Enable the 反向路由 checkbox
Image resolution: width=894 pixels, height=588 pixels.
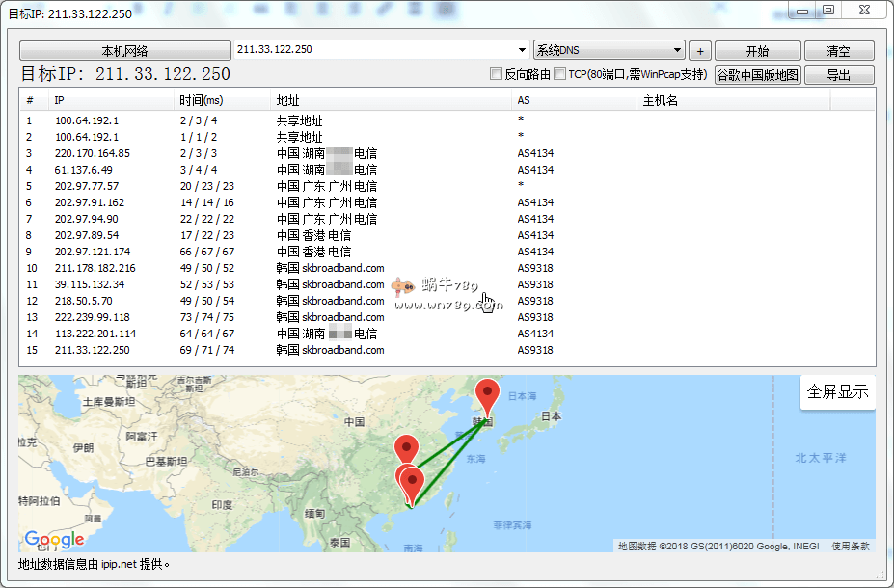pos(497,74)
